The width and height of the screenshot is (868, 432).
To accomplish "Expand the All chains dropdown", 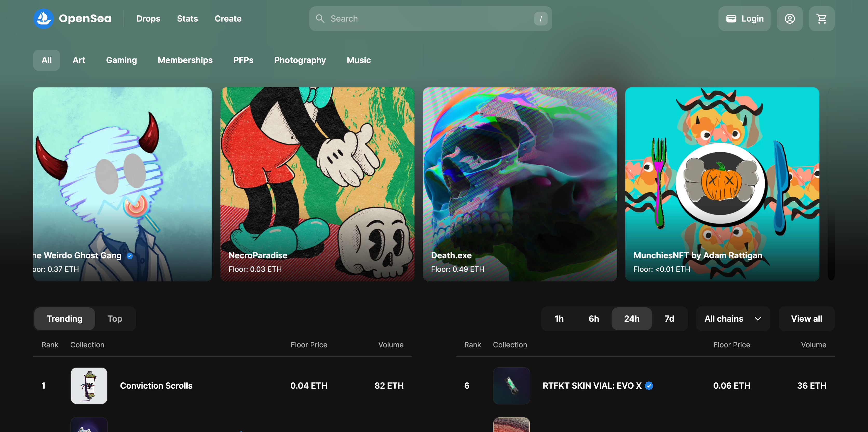I will click(733, 319).
